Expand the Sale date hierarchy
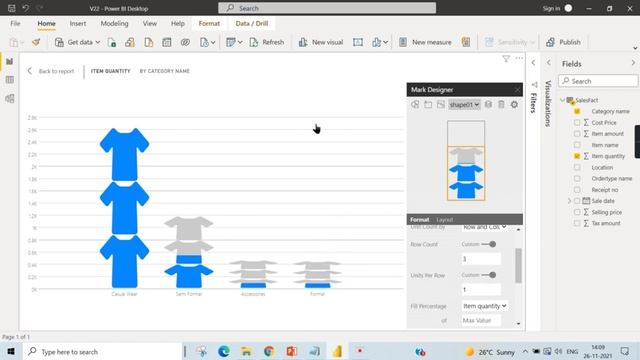 (569, 201)
